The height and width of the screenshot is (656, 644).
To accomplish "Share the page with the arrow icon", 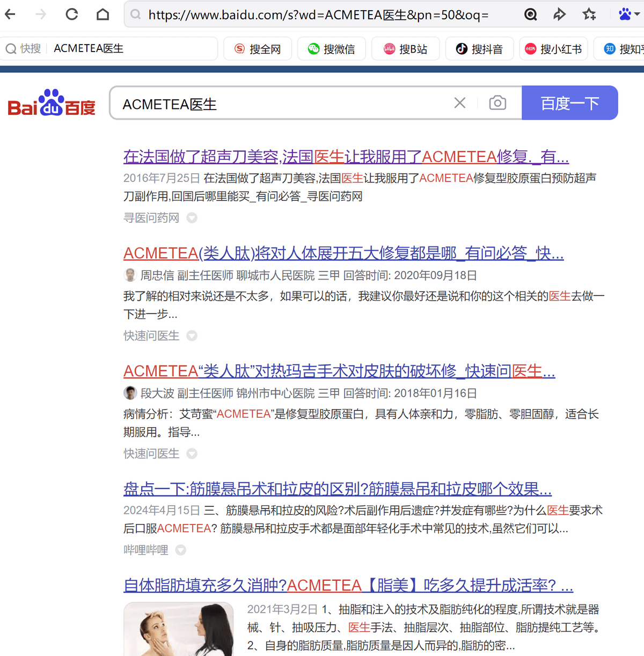I will point(560,14).
